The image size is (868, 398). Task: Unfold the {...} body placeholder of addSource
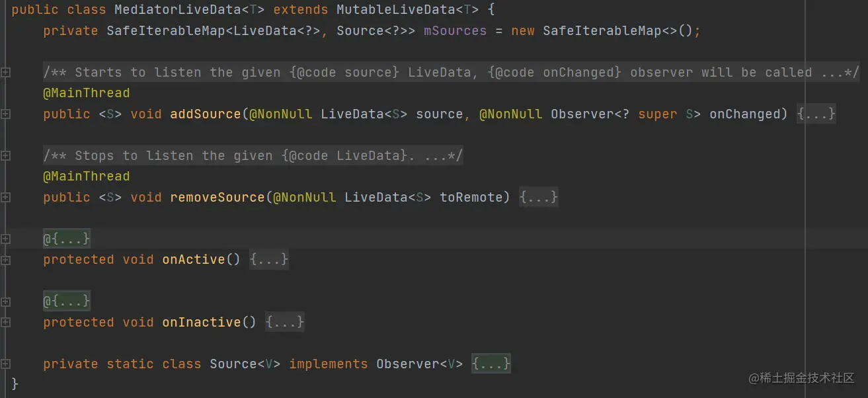click(x=816, y=114)
